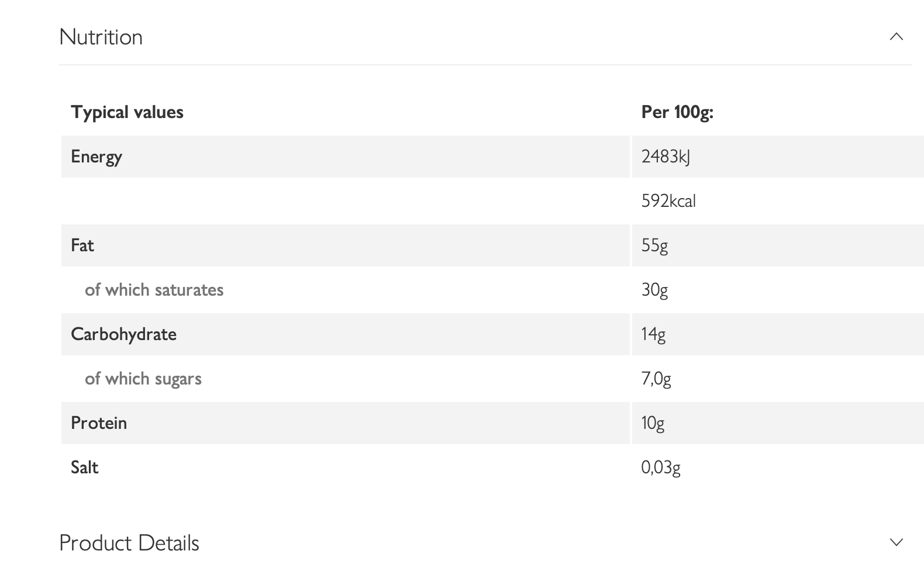Click the 30g saturates value
Screen dimensions: 924x582
tap(654, 290)
